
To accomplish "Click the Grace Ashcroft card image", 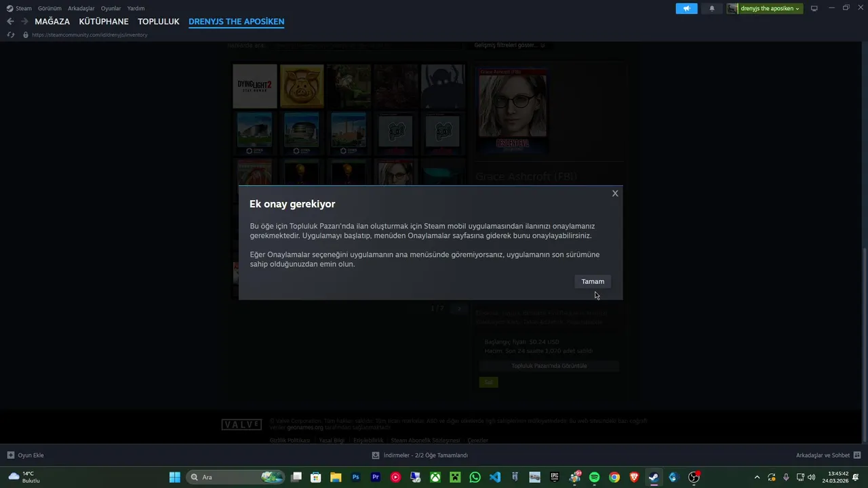I will point(513,110).
